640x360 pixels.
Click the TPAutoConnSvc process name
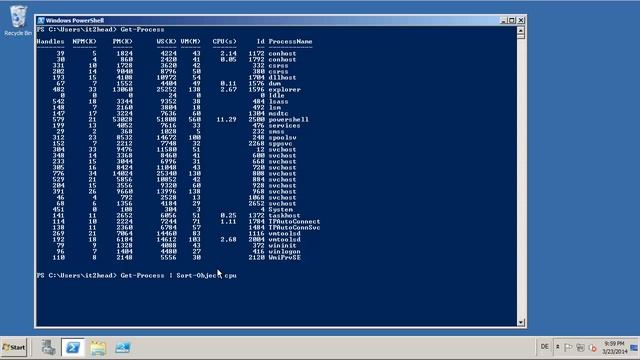coord(294,227)
